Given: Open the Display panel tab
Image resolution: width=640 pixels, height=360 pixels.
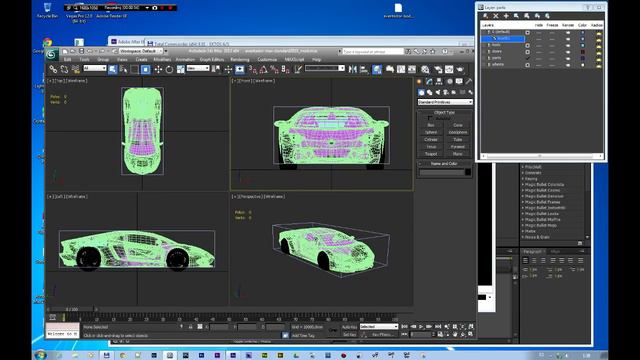Looking at the screenshot, I should tap(459, 81).
